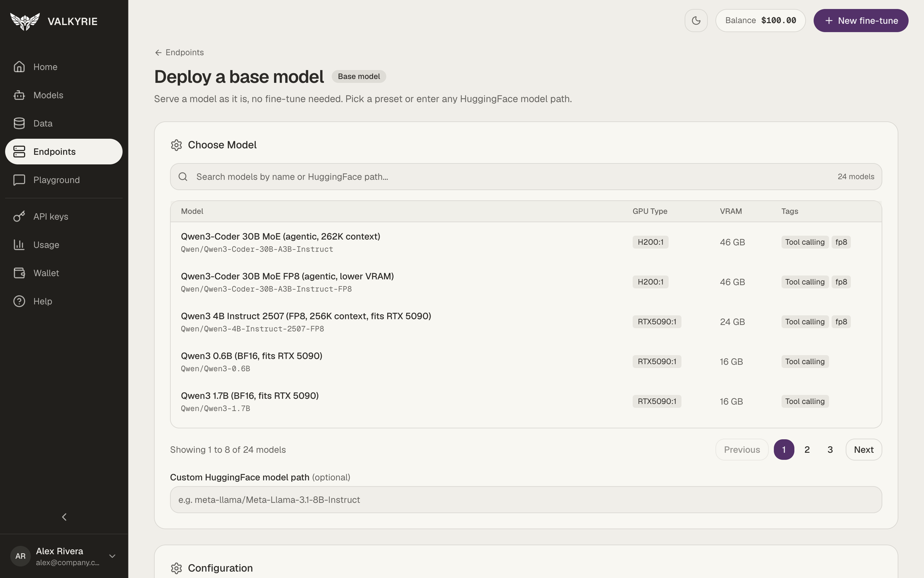Click the Tags column header
This screenshot has width=924, height=578.
point(790,211)
